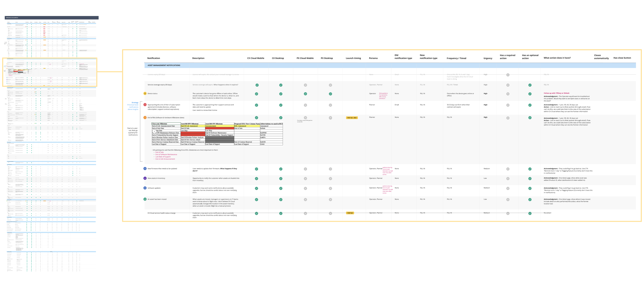Click the orange priority 2 badge beside End of life

tap(145, 118)
